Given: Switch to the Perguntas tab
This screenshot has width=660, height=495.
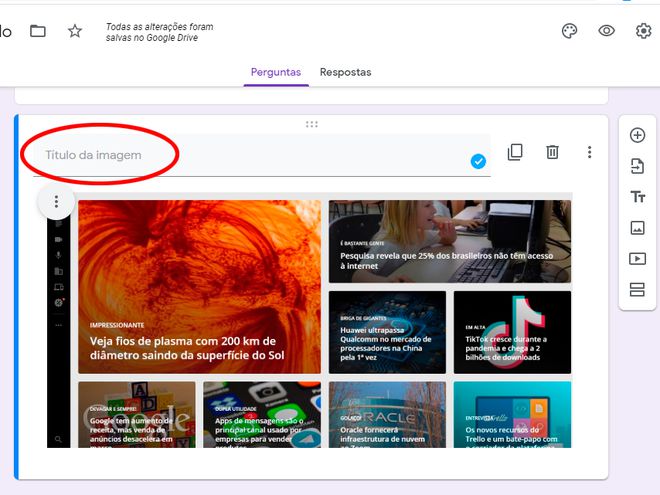Looking at the screenshot, I should coord(276,72).
